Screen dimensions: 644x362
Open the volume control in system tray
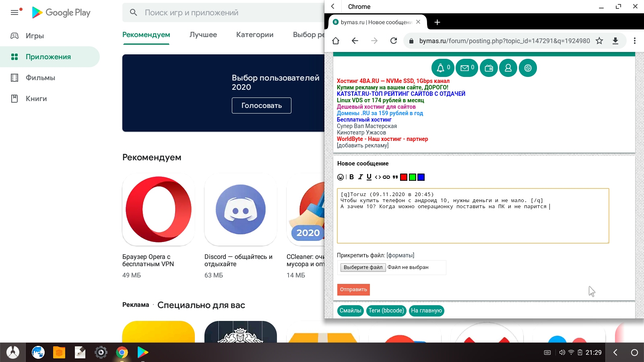tap(562, 353)
